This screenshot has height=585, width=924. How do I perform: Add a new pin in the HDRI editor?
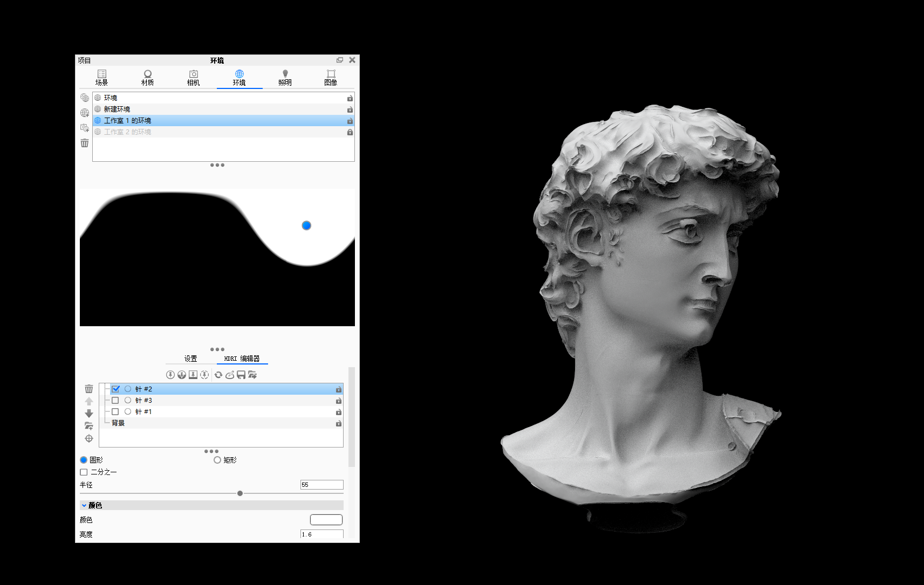click(170, 375)
